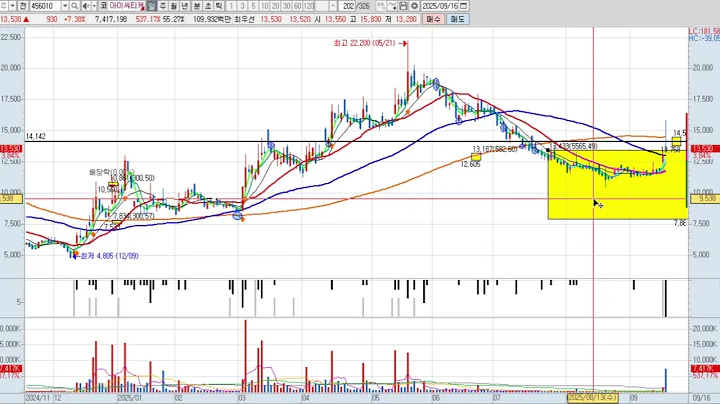Click the LC:181.58 indicator text

(704, 31)
